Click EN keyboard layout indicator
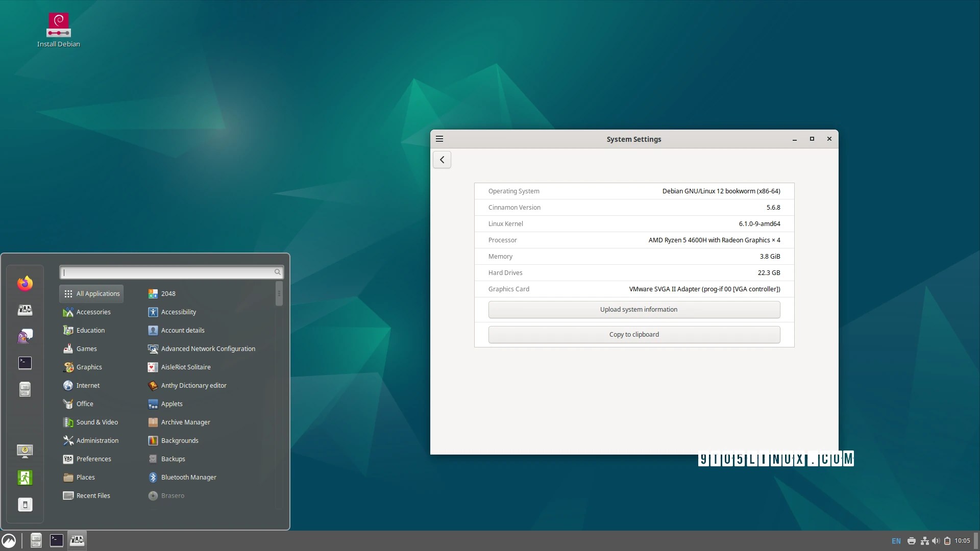980x551 pixels. (x=896, y=541)
